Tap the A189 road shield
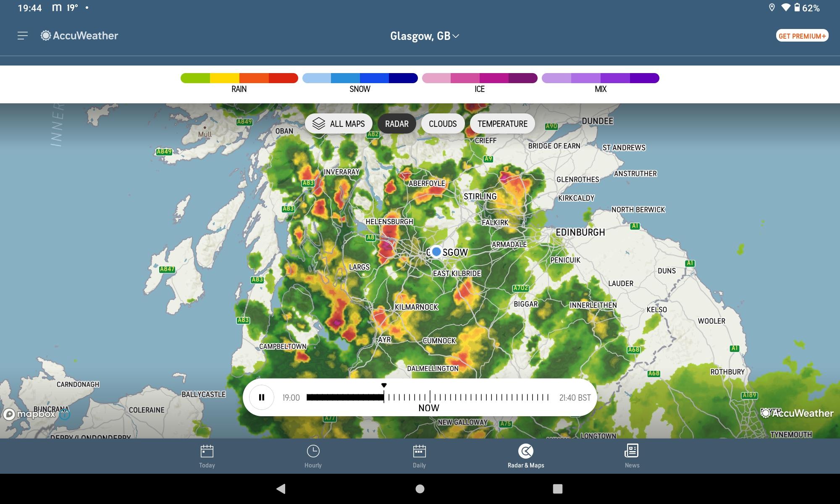 click(x=749, y=395)
